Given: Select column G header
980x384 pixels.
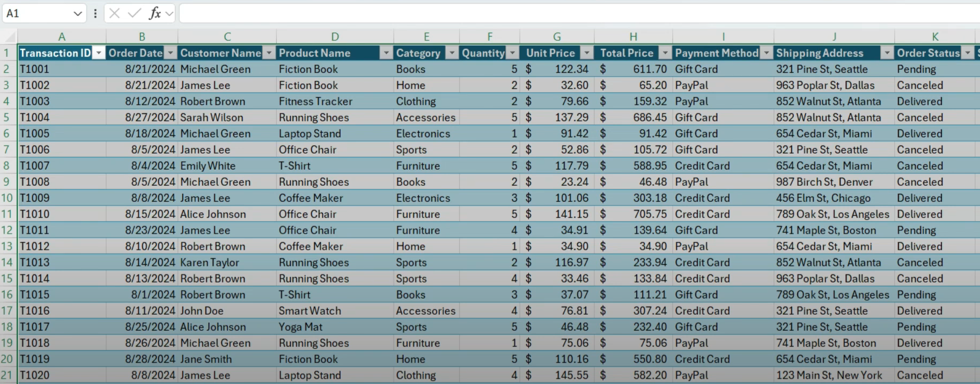Looking at the screenshot, I should 557,37.
